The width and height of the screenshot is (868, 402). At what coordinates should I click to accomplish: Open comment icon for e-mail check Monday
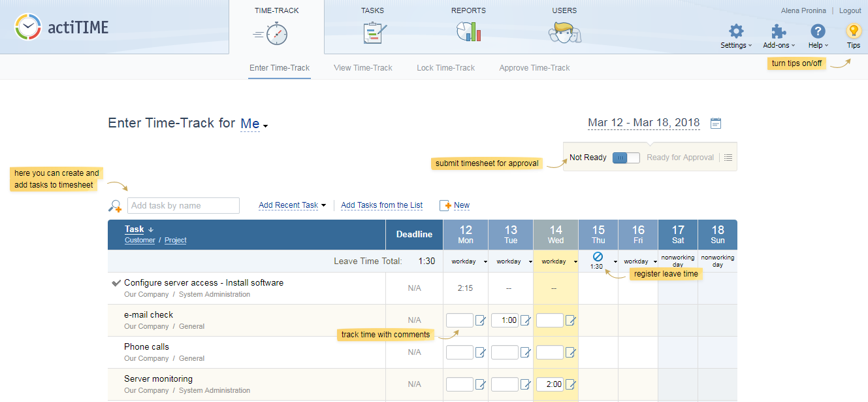(481, 320)
